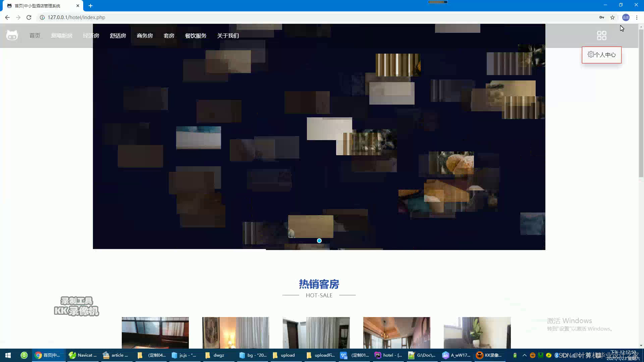Viewport: 644px width, 362px height.
Task: Open 餐饮服务 nav item
Action: (x=196, y=36)
